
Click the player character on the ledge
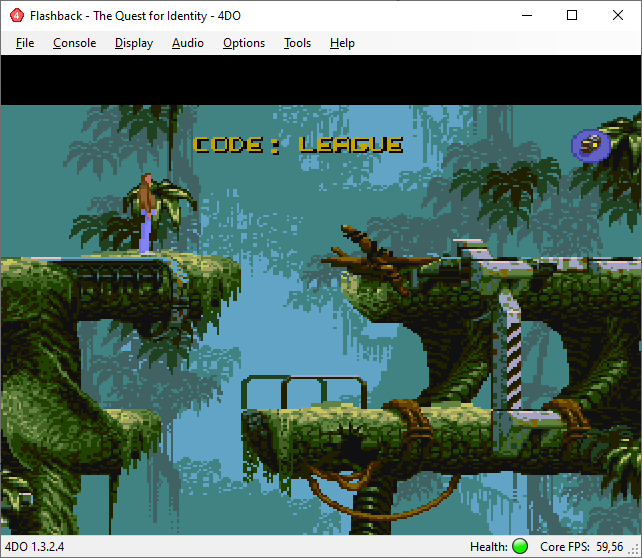tap(147, 214)
